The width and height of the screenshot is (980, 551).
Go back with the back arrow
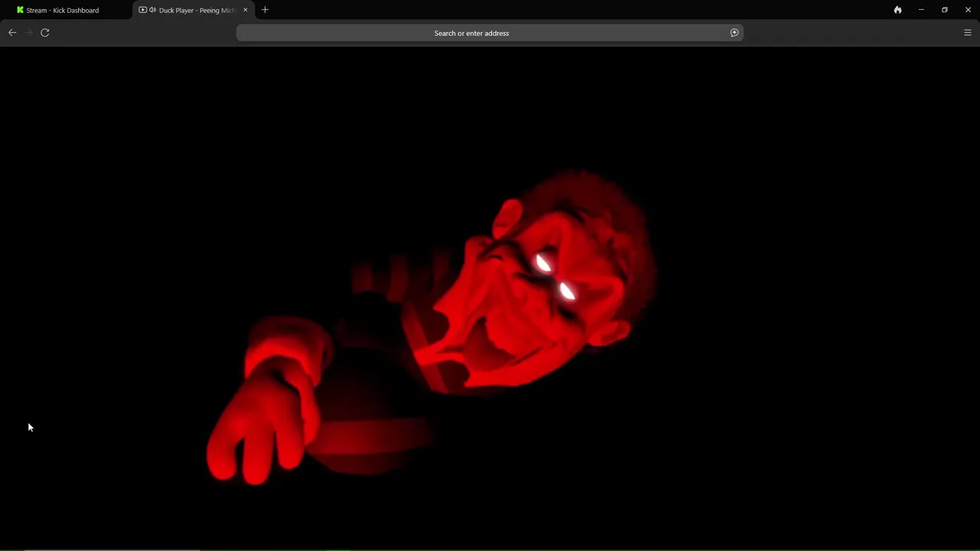12,32
